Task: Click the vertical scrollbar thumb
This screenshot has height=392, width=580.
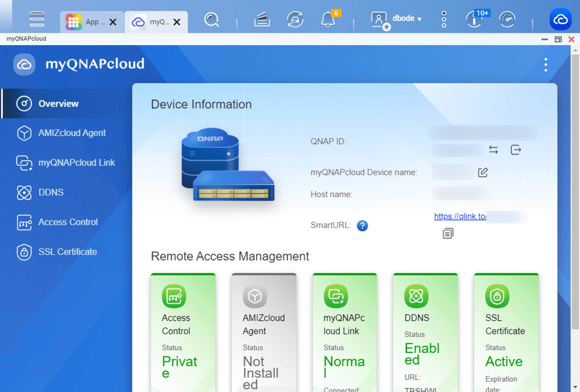Action: click(575, 192)
